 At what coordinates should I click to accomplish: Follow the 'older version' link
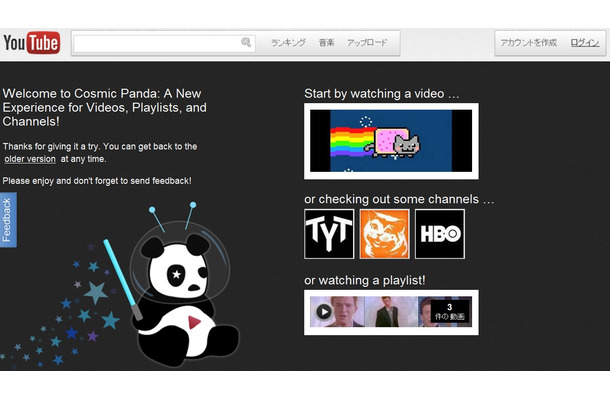[30, 159]
